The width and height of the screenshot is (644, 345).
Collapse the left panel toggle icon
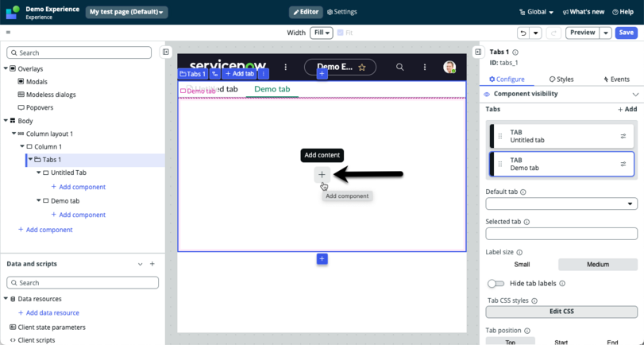coord(165,52)
